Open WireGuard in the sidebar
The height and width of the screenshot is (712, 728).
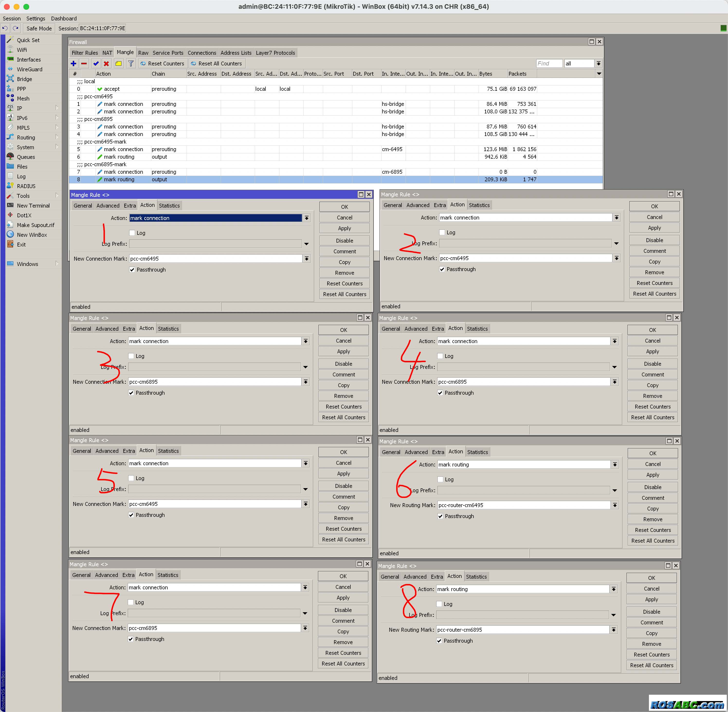[x=29, y=69]
